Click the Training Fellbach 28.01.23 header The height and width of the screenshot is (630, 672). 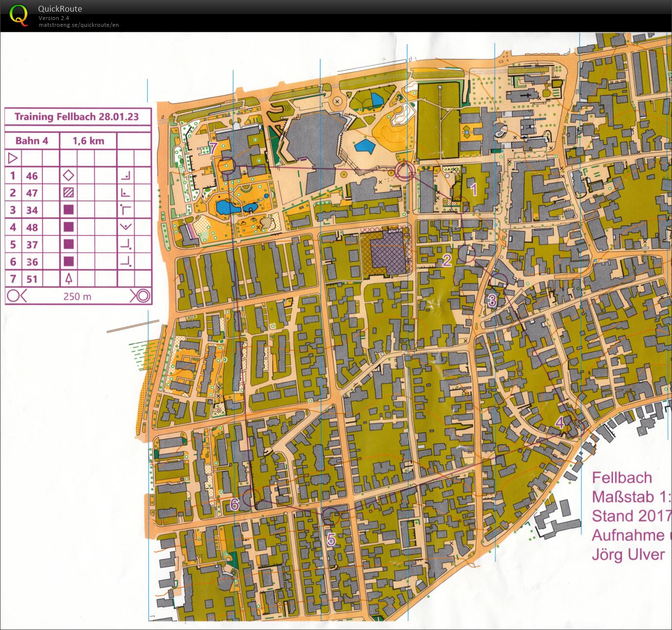click(x=77, y=117)
